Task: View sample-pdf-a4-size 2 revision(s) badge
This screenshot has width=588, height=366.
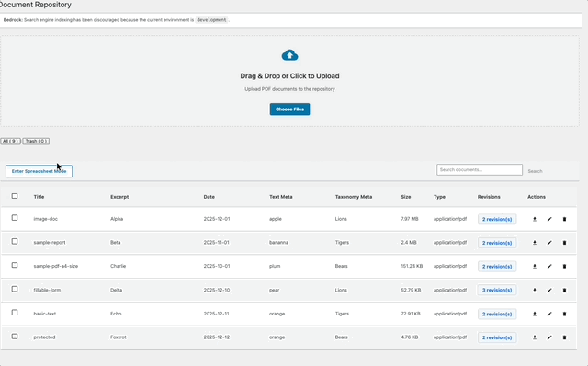Action: (497, 267)
